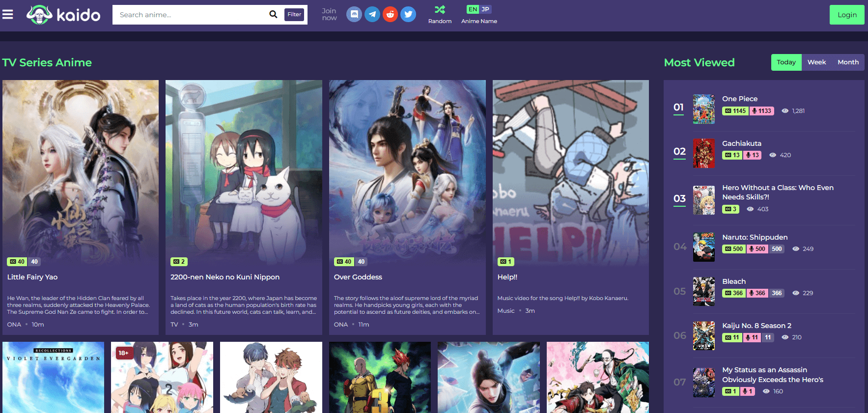Screen dimensions: 868x413
Task: Click the Kaido logo
Action: pos(63,15)
